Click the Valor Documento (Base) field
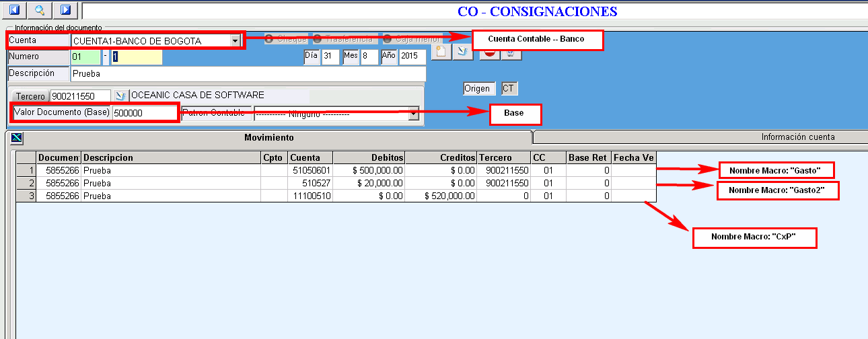Screen dimensions: 868x339 point(144,114)
